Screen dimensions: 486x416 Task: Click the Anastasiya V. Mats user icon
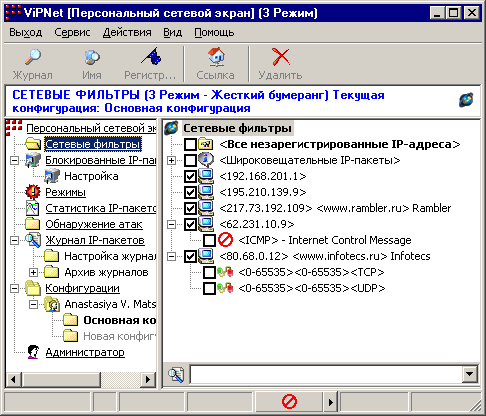click(x=52, y=304)
